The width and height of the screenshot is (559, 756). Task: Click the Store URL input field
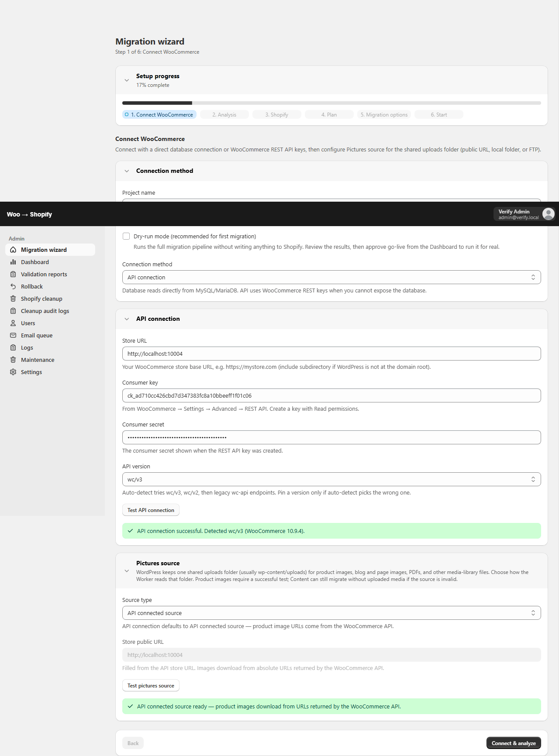tap(331, 354)
